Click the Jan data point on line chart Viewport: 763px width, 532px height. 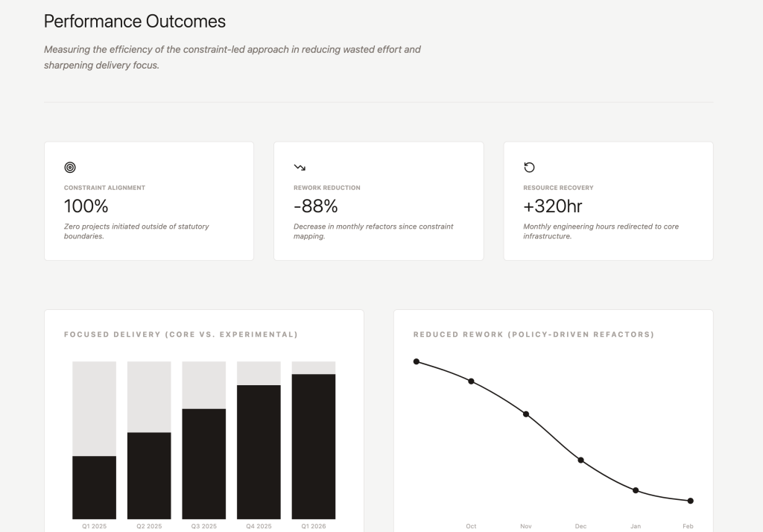[636, 490]
